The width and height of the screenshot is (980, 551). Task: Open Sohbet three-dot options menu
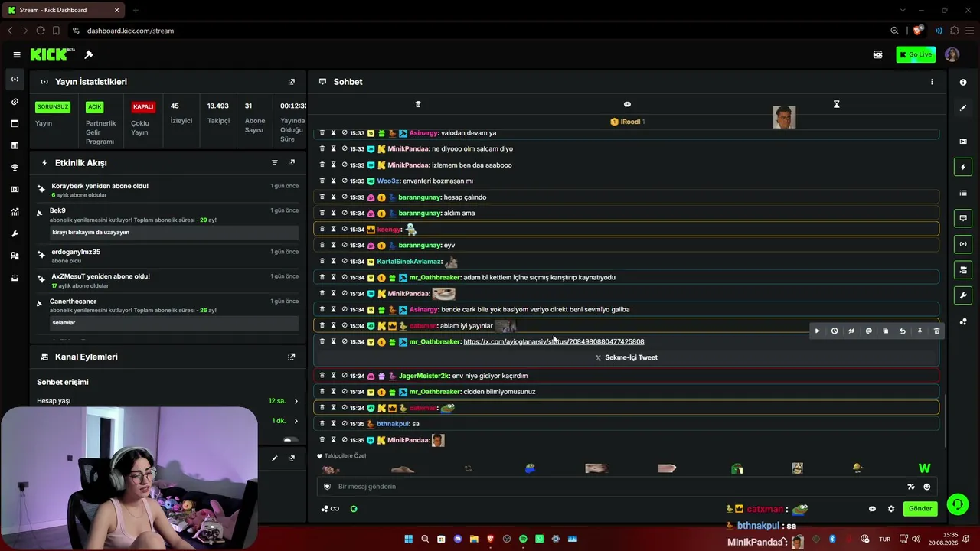tap(932, 82)
